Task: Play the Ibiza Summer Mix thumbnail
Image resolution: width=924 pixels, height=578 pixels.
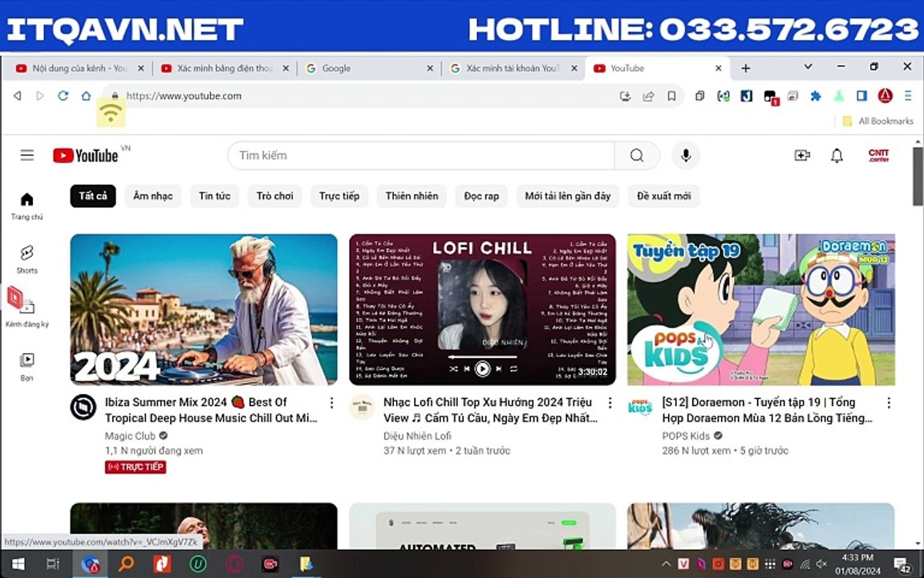Action: 204,310
